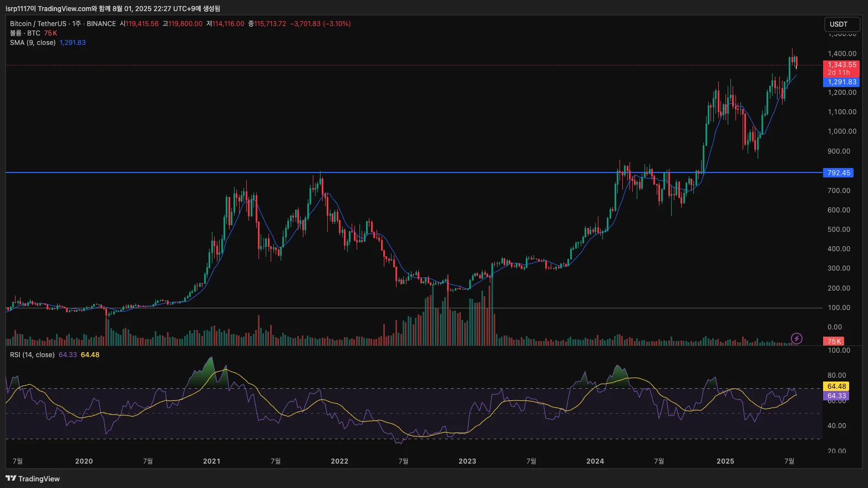Click the 2021 time axis label
Viewport: 868px width, 488px height.
212,461
